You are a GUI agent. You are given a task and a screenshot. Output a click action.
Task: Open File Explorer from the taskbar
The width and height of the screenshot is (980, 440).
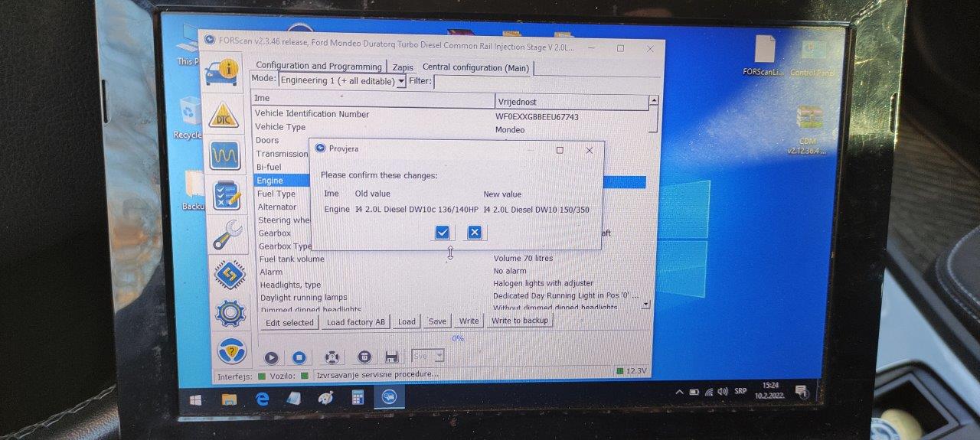229,399
